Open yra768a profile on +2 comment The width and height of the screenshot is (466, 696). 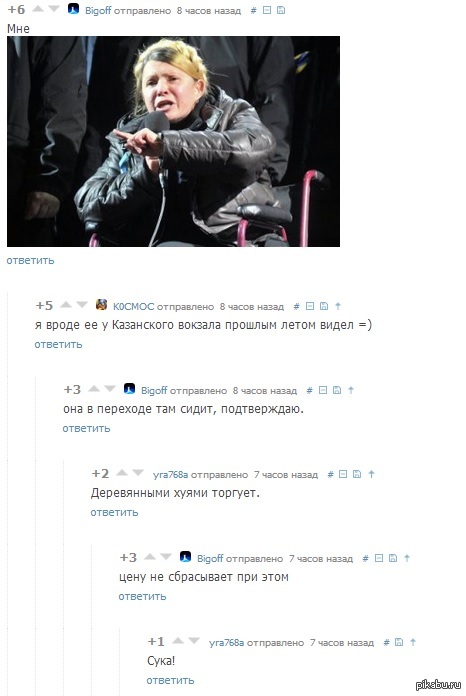(x=170, y=475)
